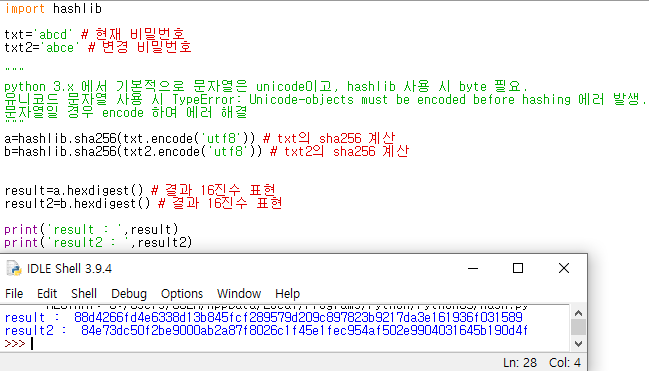Click the print('result2 : ',result2) line
Screen dimensions: 649x371
[98, 242]
